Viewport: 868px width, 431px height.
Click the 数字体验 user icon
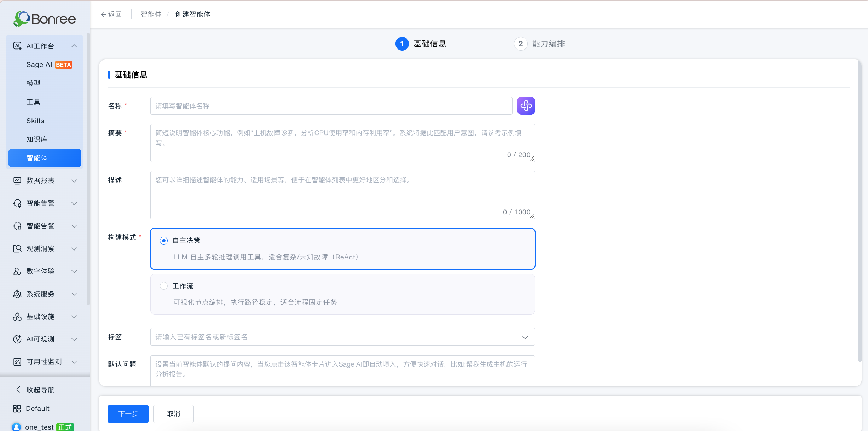[x=17, y=271]
